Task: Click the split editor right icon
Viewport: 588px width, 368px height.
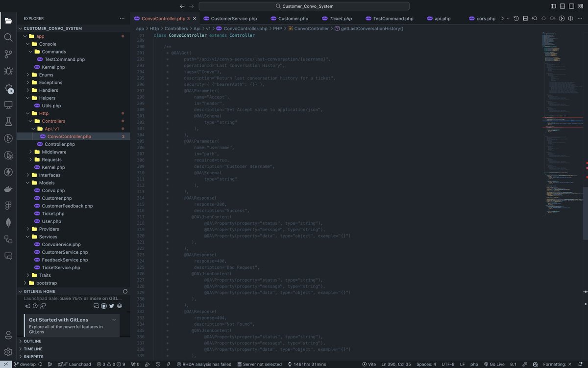Action: (572, 19)
